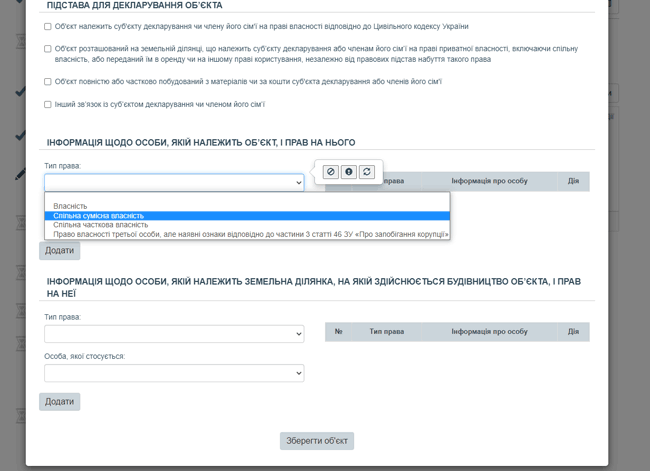Image resolution: width=650 pixels, height=471 pixels.
Task: Click the 'Зберегти об'єкт' button
Action: [317, 441]
